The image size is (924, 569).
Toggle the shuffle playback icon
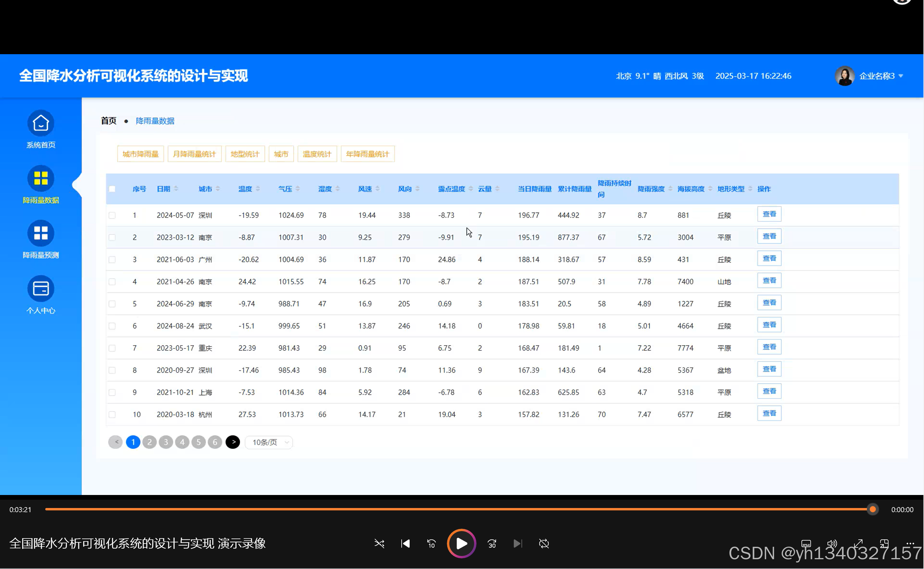tap(379, 544)
